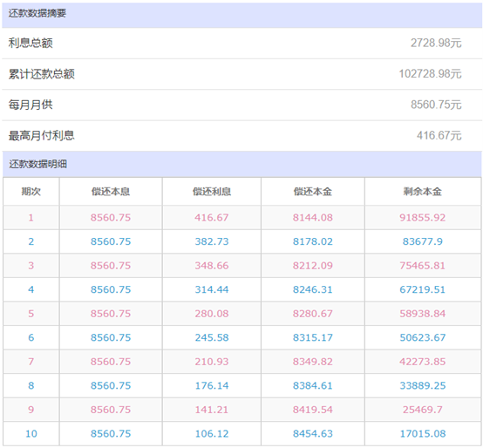This screenshot has width=483, height=448.
Task: Click the 剩余本金 column header
Action: pyautogui.click(x=423, y=192)
